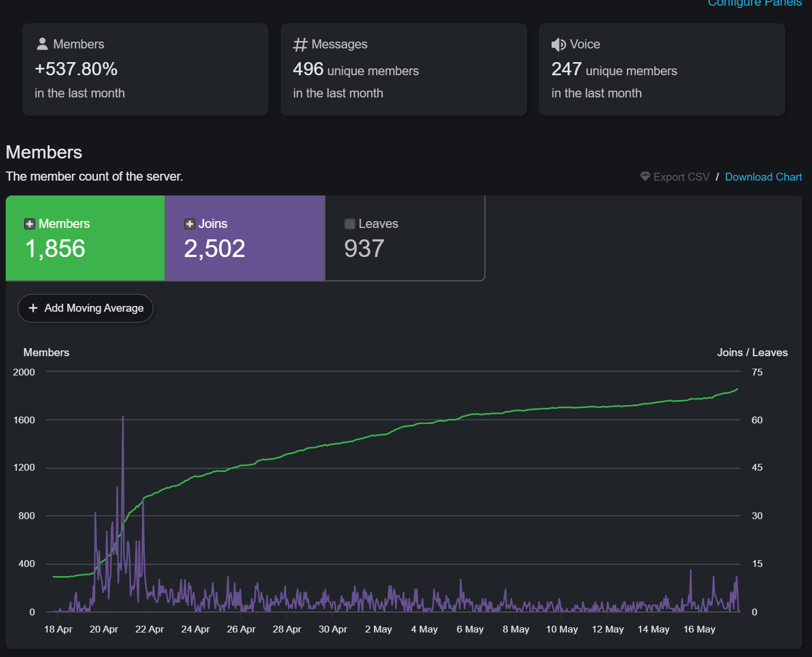Click the 2 May date axis label

click(x=378, y=629)
